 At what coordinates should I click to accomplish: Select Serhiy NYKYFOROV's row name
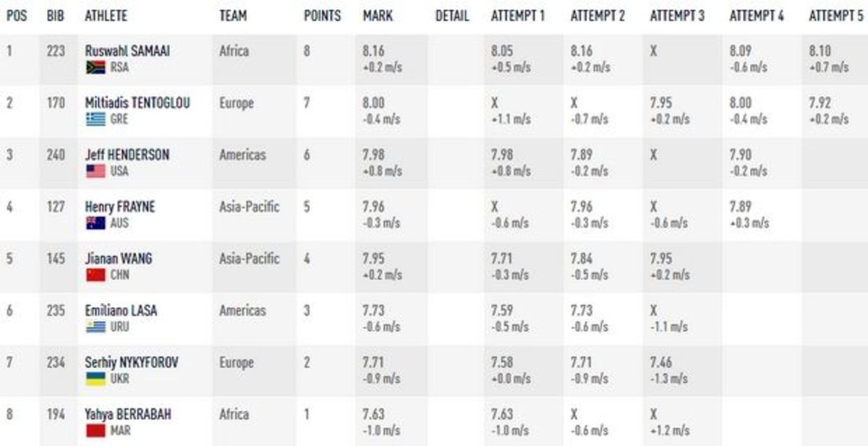tap(132, 363)
